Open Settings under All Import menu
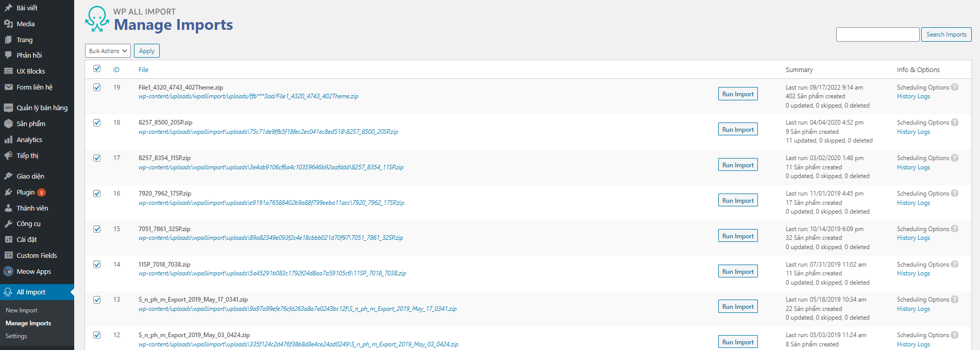This screenshot has height=350, width=980. pyautogui.click(x=16, y=336)
